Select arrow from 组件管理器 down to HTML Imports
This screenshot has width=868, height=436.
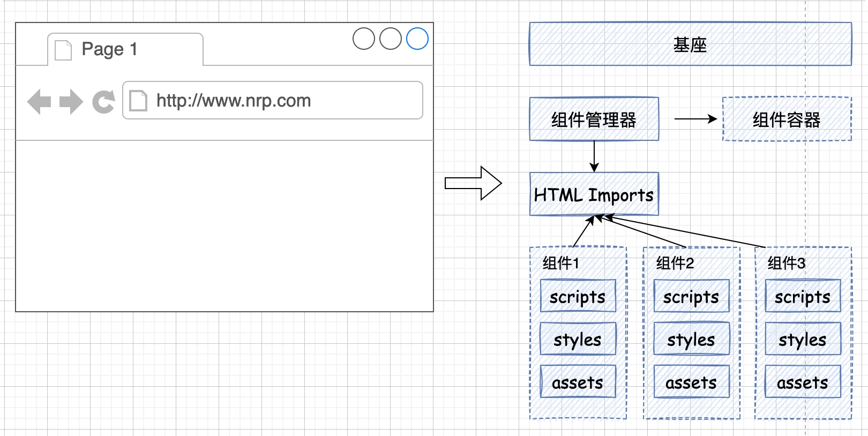coord(594,156)
